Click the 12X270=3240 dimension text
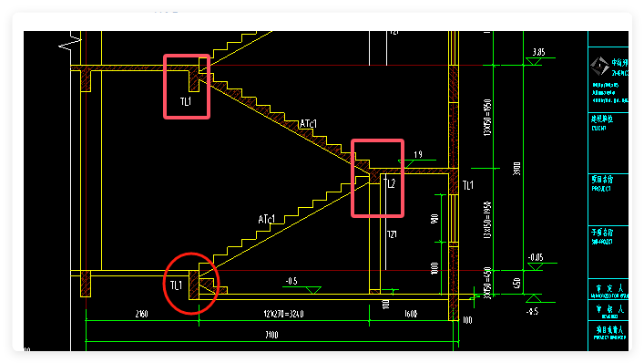Screen dimensions: 644x363 pyautogui.click(x=283, y=314)
